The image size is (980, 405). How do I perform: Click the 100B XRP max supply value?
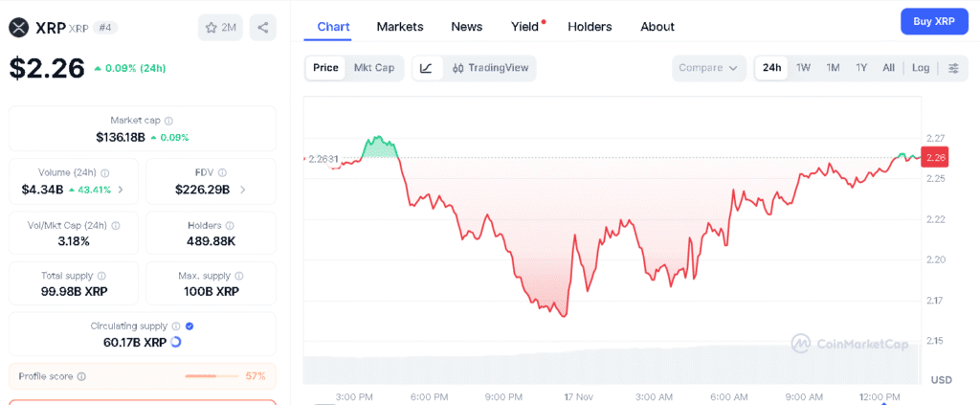point(212,291)
